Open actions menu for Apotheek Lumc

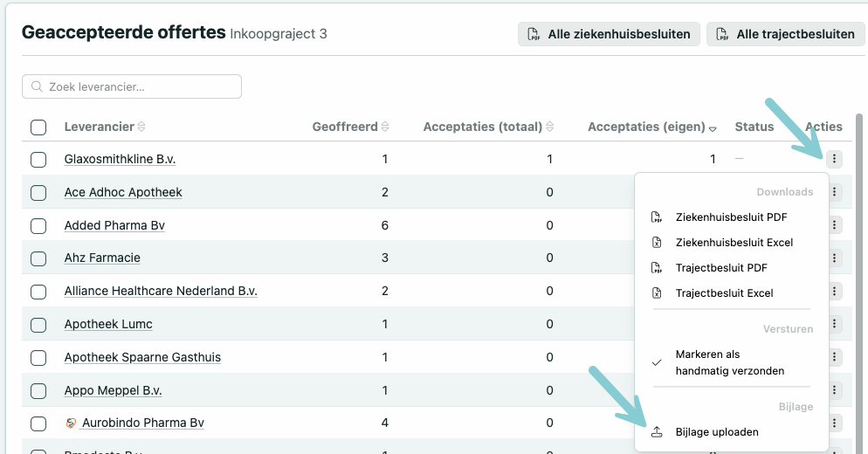click(x=834, y=324)
